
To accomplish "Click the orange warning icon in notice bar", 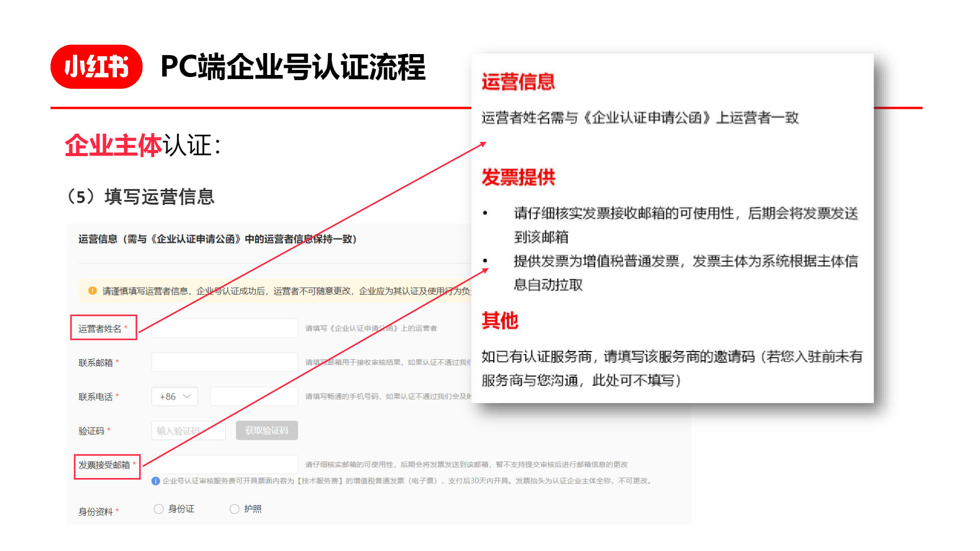I will (92, 291).
